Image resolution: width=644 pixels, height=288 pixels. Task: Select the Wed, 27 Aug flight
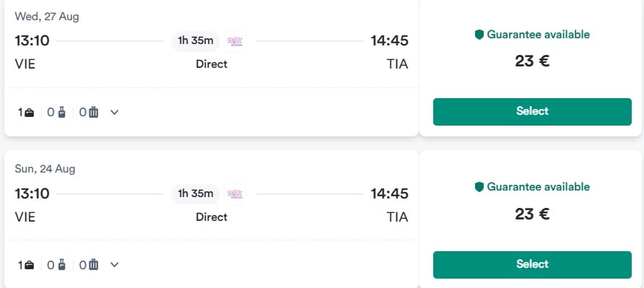coord(532,111)
